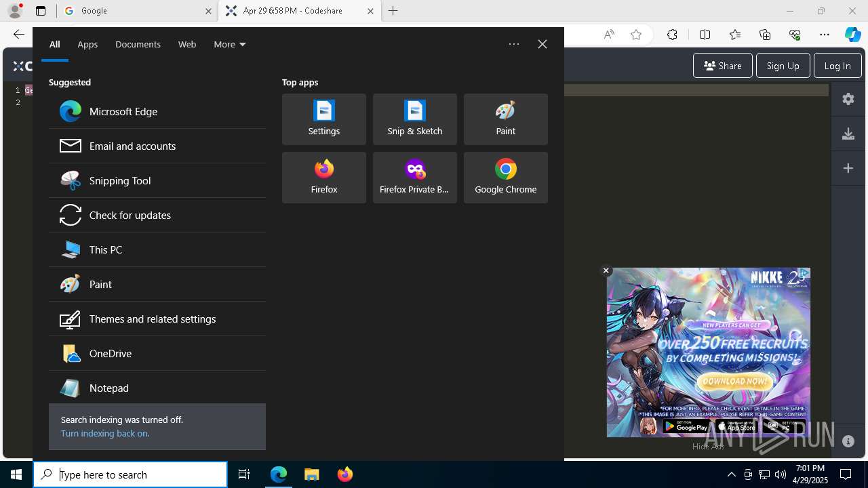Close the Google browser tab

(x=208, y=11)
